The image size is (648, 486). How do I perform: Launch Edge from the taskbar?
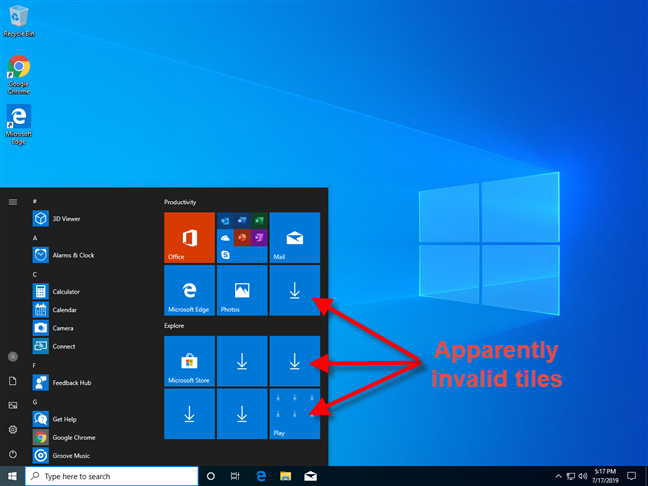(261, 476)
